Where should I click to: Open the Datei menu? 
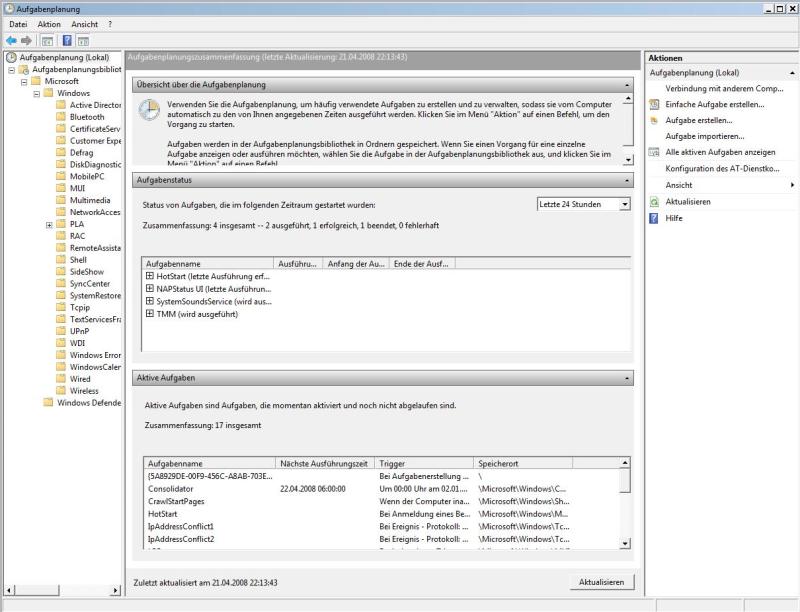point(18,24)
